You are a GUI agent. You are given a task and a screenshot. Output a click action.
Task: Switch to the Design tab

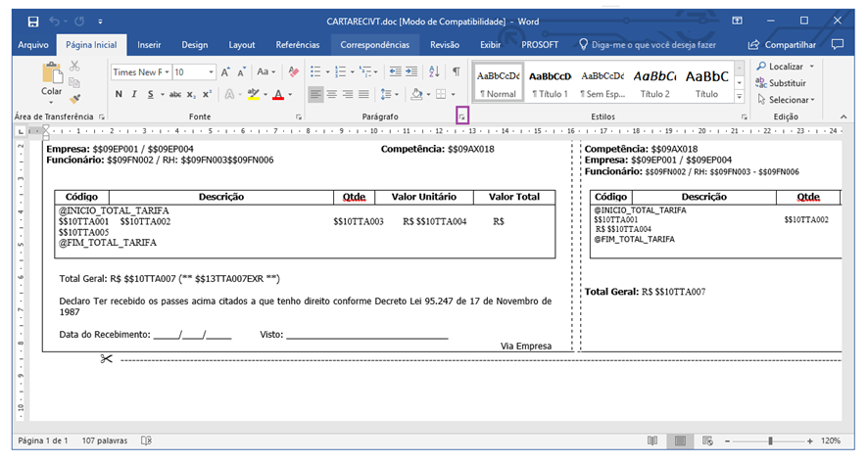click(x=195, y=45)
